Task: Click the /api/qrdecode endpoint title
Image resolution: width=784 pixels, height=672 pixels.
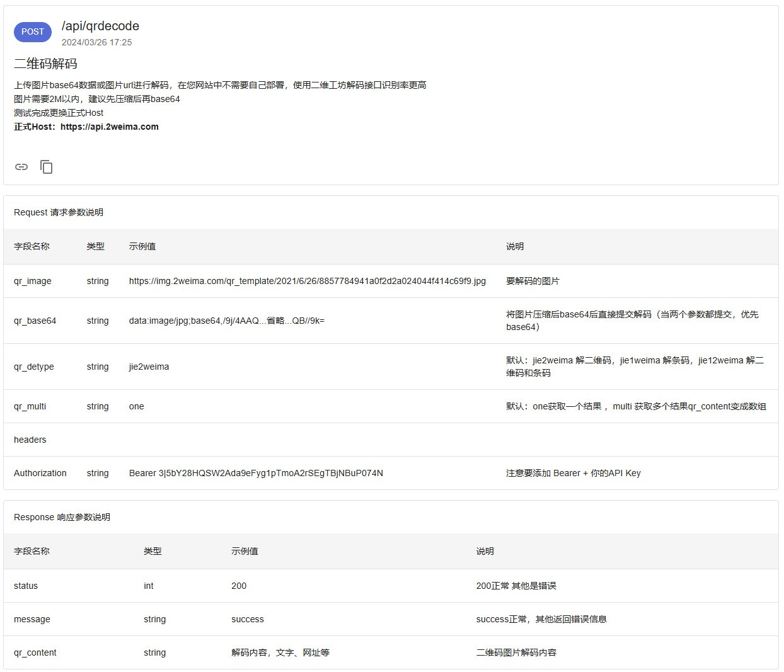Action: 100,26
